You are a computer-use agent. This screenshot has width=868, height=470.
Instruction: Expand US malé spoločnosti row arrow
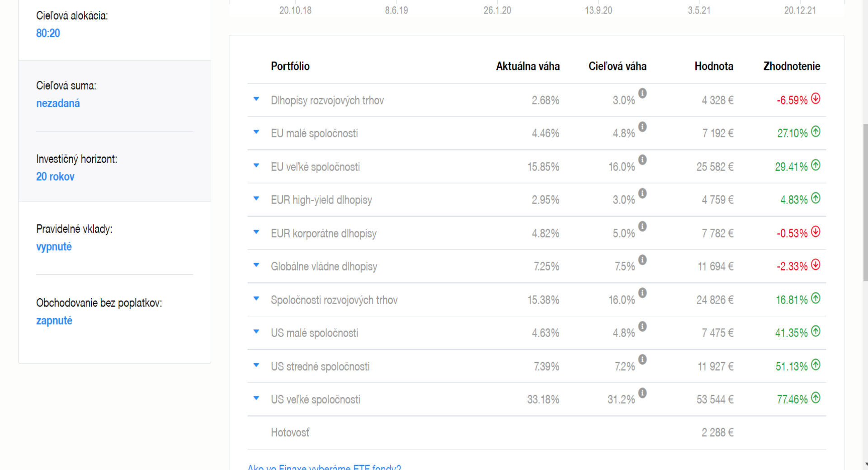pos(256,332)
